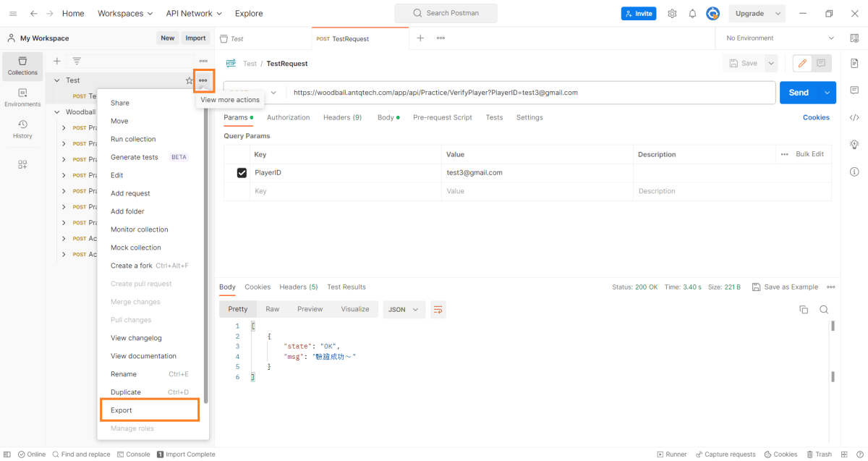Switch to edit mode with the pencil icon
This screenshot has height=461, width=868.
(x=802, y=64)
